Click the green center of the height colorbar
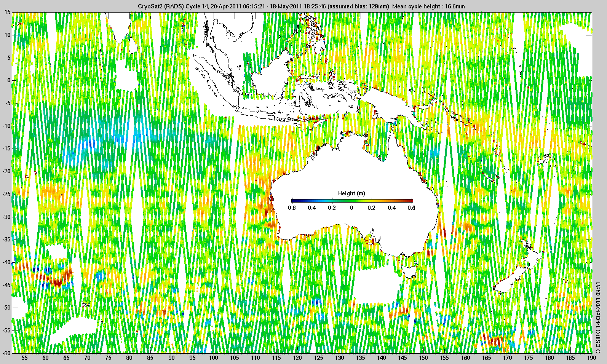 coord(352,201)
